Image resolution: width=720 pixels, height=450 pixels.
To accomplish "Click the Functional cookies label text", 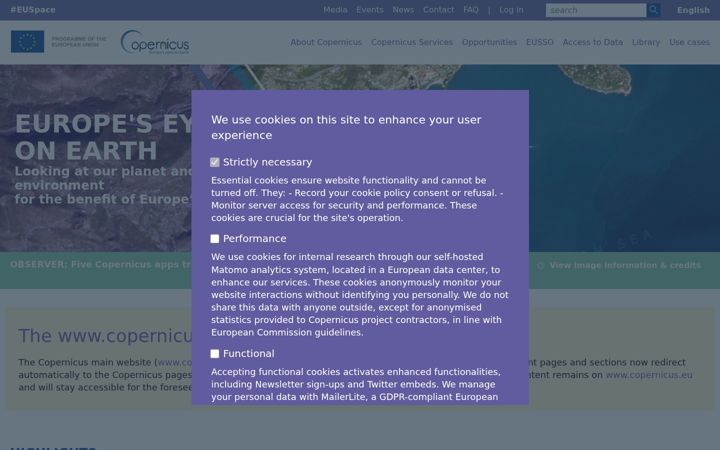I will (248, 354).
